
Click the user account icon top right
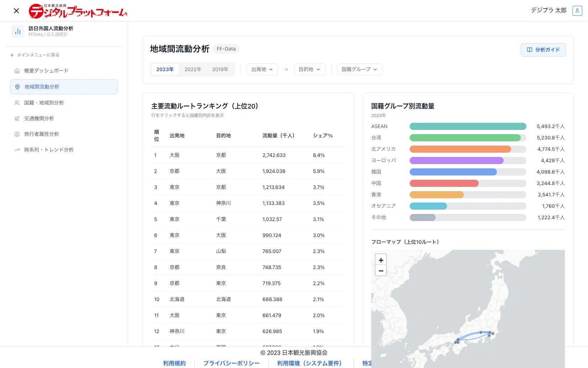(577, 11)
